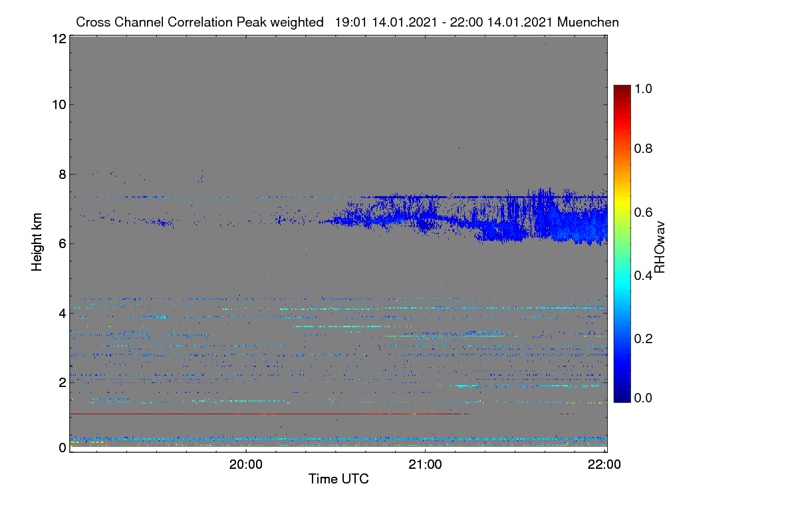The height and width of the screenshot is (532, 798).
Task: Click the 12 km height tick label
Action: (x=59, y=39)
